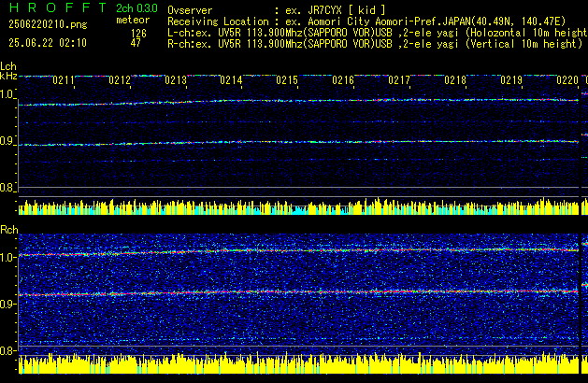Click the 0215 time marker
Image resolution: width=588 pixels, height=383 pixels.
(x=287, y=80)
